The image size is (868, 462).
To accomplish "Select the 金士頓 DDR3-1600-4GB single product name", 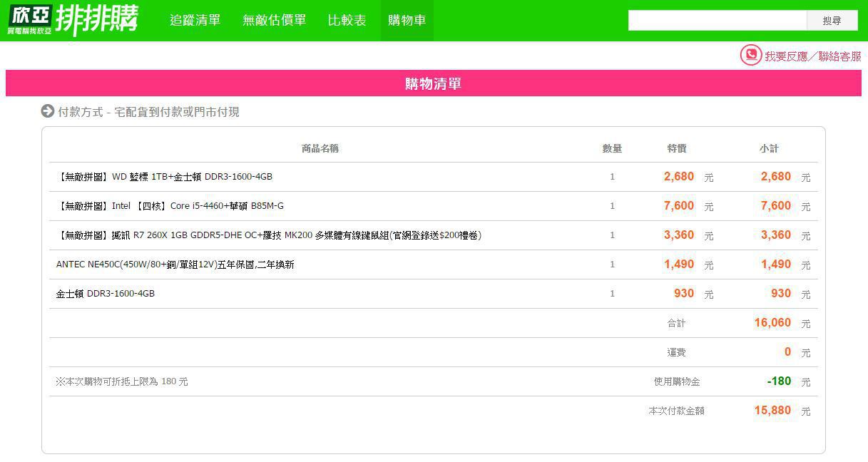I will pyautogui.click(x=106, y=294).
